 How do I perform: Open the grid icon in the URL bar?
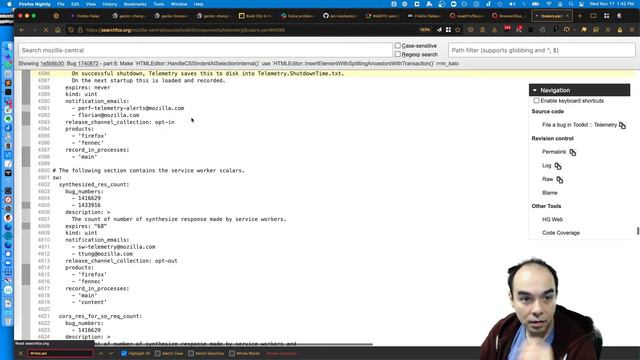pyautogui.click(x=448, y=30)
